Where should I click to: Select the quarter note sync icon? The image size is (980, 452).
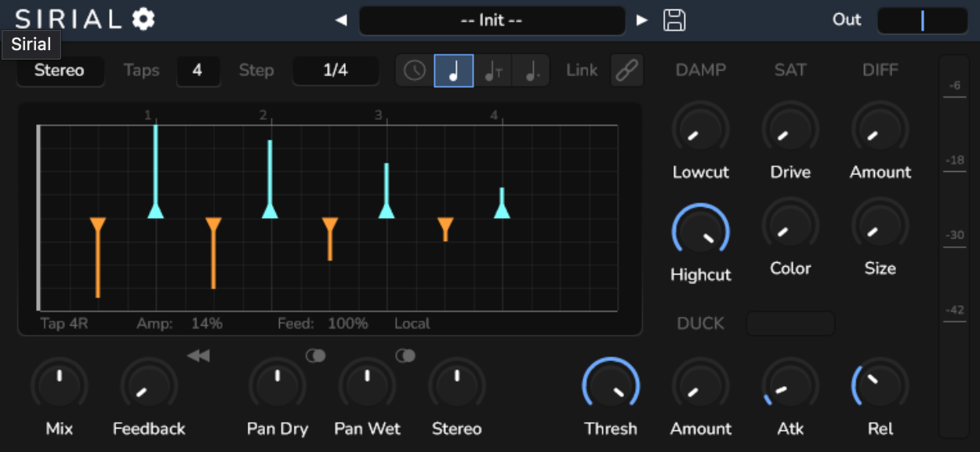pos(454,71)
